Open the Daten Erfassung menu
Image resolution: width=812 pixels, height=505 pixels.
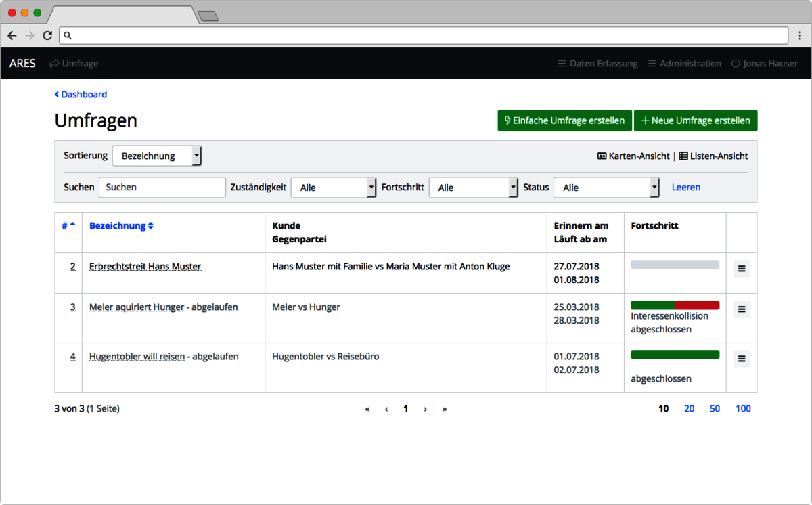598,63
